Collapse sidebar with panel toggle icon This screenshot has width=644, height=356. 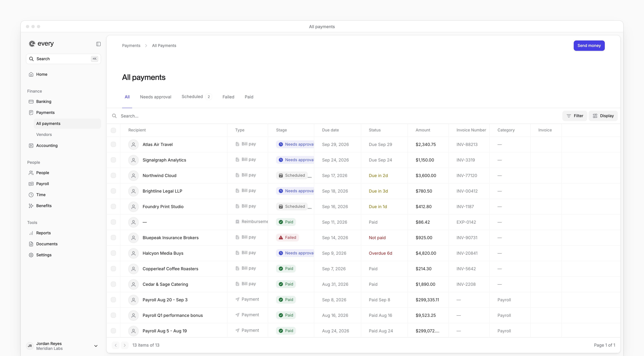pyautogui.click(x=98, y=44)
